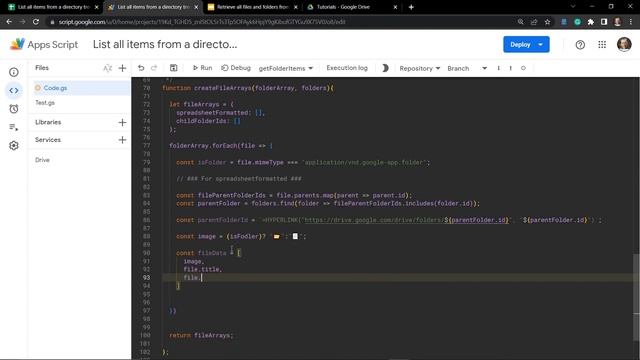Reload the browser page

click(36, 22)
